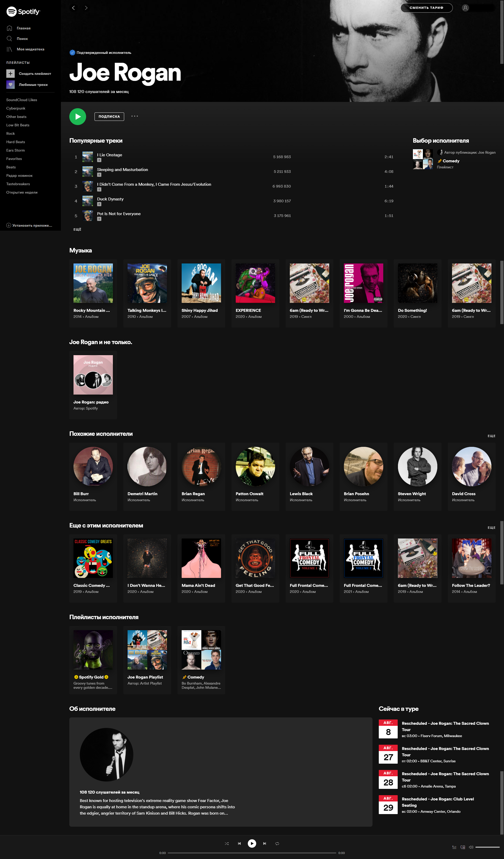Toggle shuffle playback
Image resolution: width=504 pixels, height=859 pixels.
[227, 843]
